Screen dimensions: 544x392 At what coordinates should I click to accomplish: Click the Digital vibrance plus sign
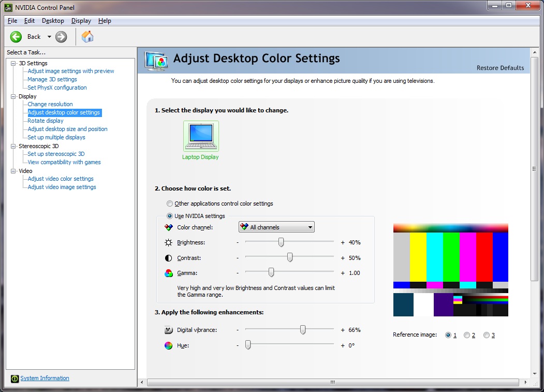343,330
